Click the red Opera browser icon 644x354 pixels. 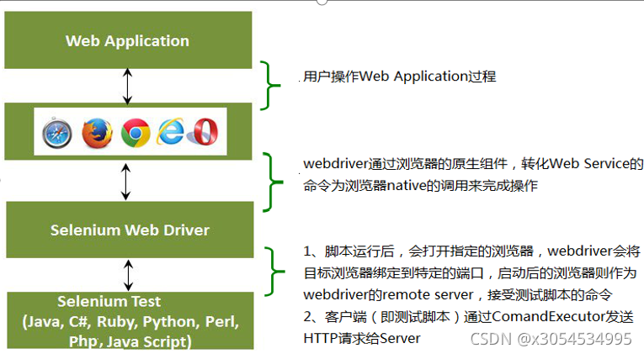point(204,132)
